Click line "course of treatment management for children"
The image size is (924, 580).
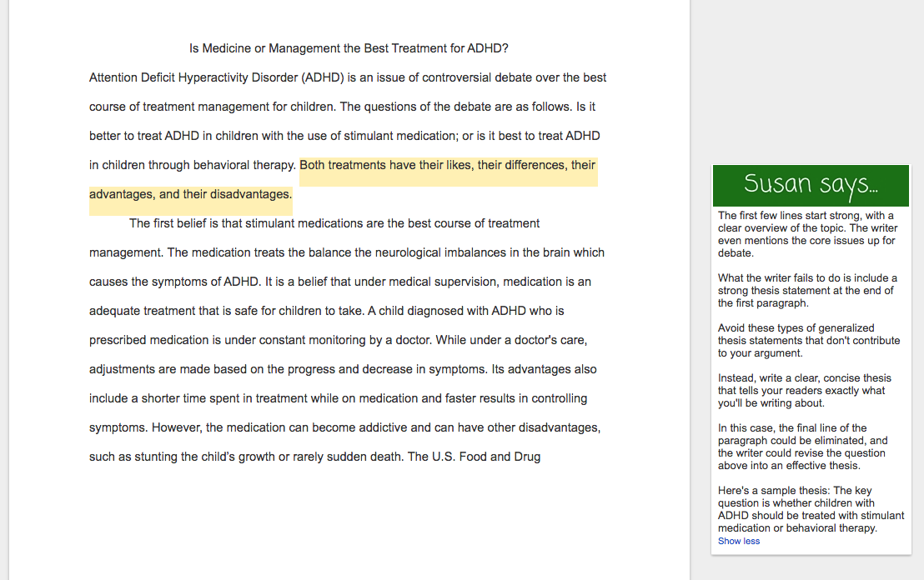342,107
